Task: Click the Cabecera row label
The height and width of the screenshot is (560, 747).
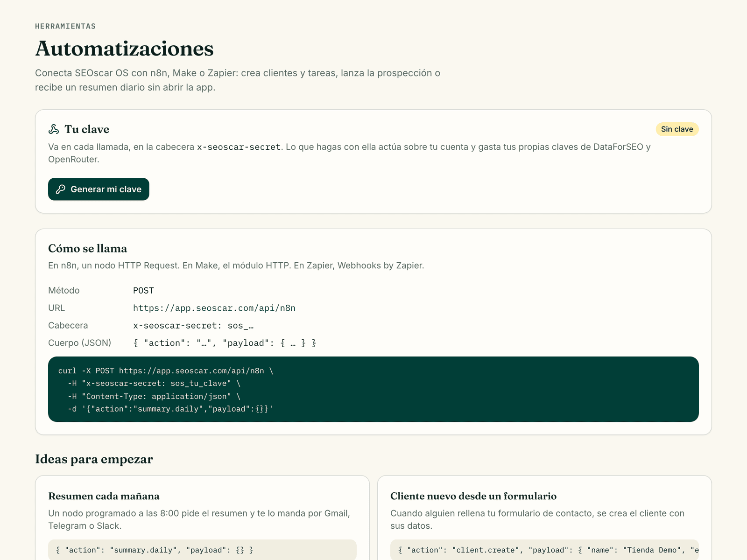Action: [x=68, y=325]
